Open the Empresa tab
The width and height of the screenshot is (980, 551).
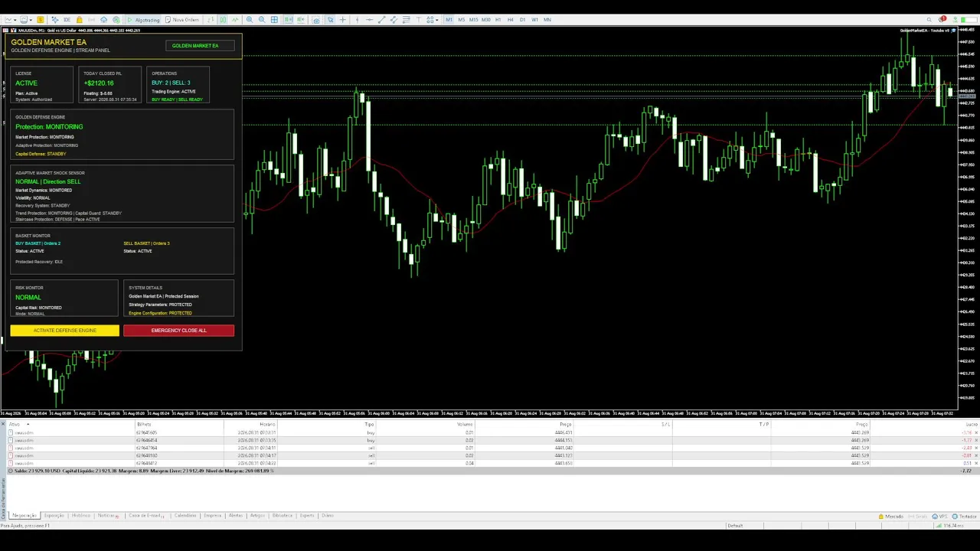(x=212, y=515)
